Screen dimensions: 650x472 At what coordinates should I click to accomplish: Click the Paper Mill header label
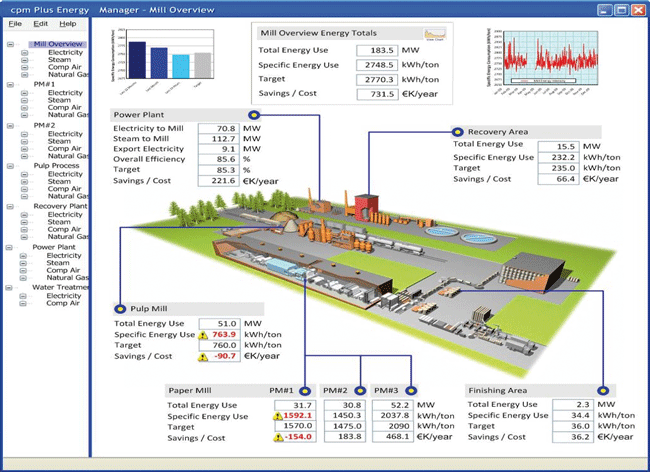[x=190, y=390]
